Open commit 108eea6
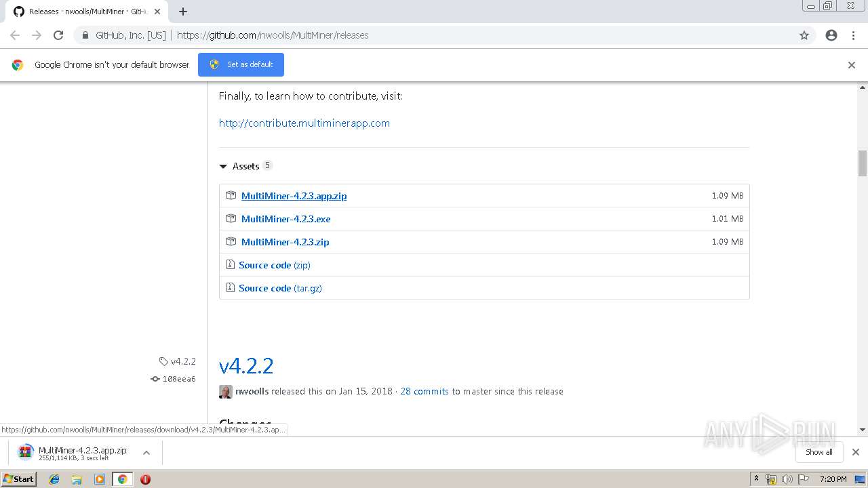The width and height of the screenshot is (868, 488). 173,379
